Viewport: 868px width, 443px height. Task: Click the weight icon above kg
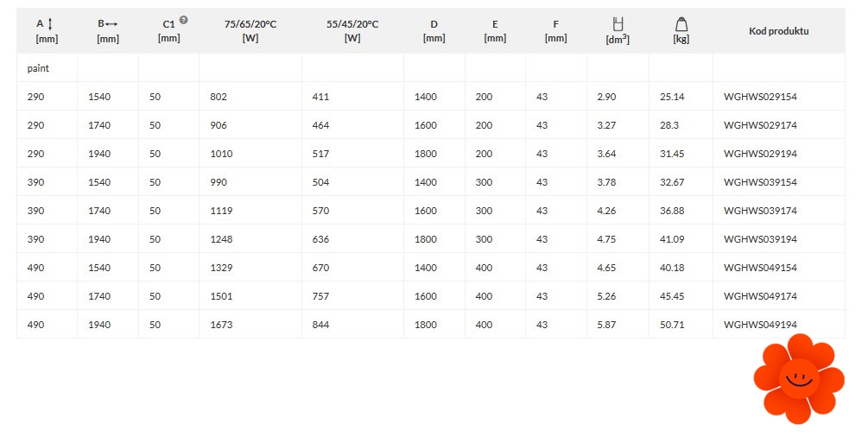[680, 23]
